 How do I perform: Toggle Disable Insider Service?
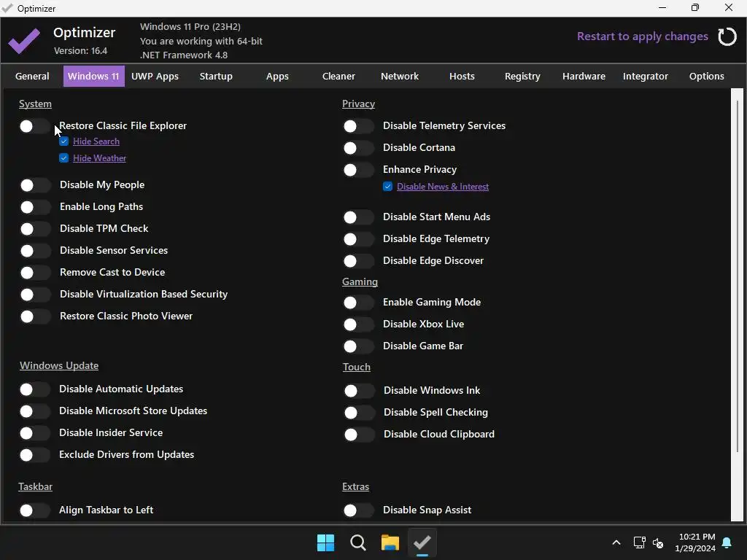(x=34, y=433)
